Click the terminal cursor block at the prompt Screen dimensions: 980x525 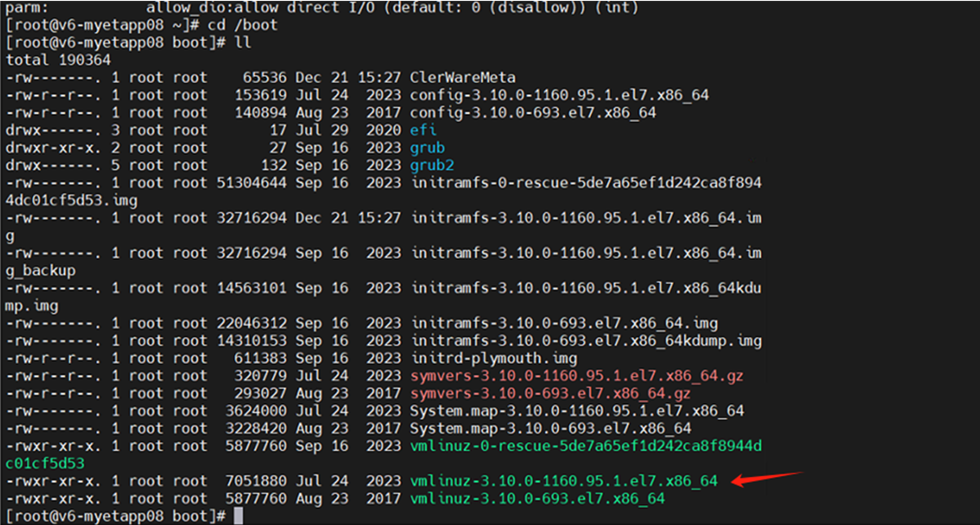click(238, 516)
